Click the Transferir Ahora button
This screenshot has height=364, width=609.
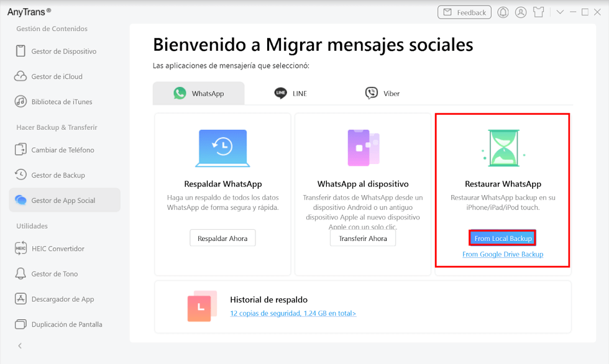[x=363, y=239]
